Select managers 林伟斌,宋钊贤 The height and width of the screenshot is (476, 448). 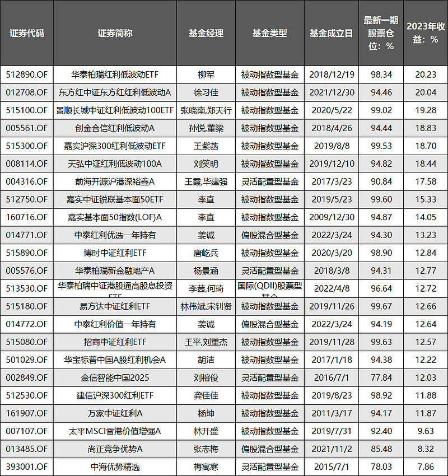tap(206, 307)
